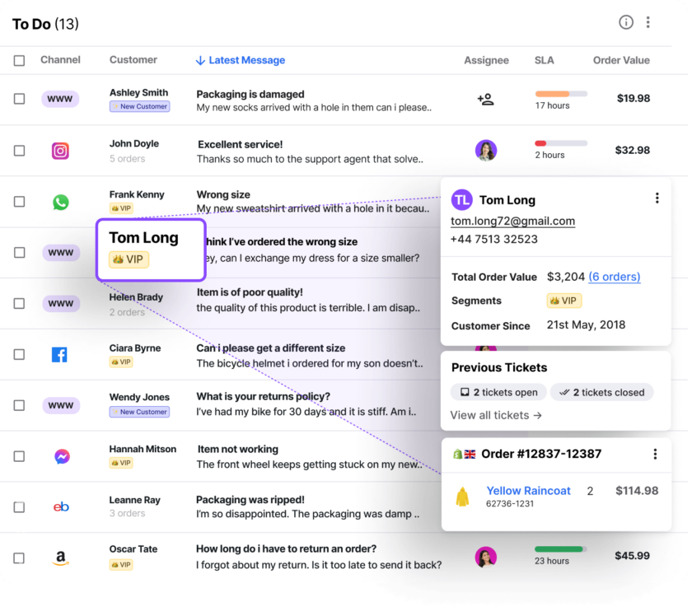Check the checkbox on Ashley Smith's row
The width and height of the screenshot is (692, 616).
coord(21,100)
